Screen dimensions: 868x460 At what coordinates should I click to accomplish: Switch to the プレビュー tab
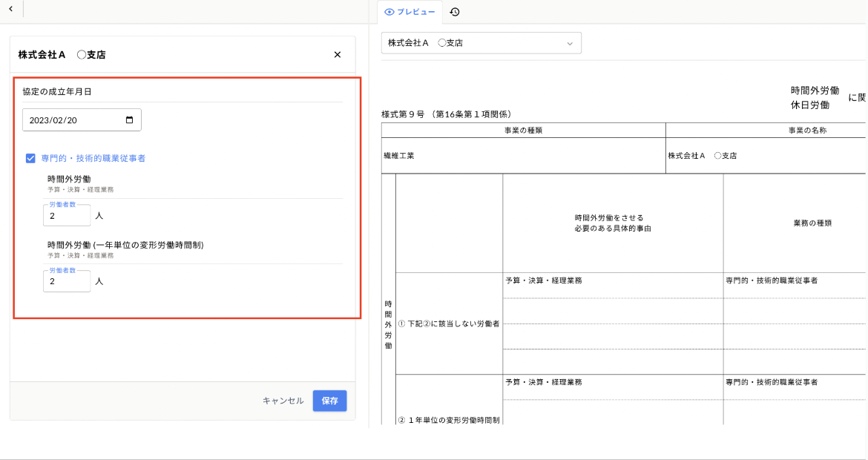point(410,12)
